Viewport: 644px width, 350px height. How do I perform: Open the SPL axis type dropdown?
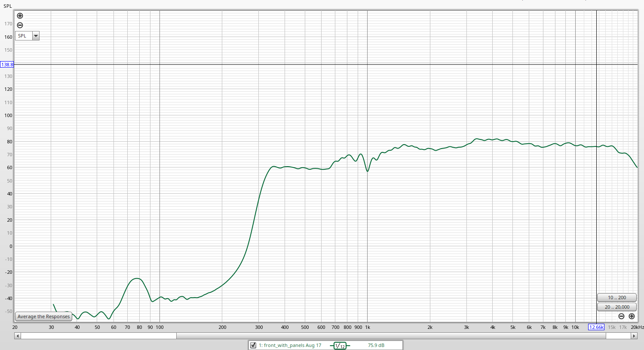[28, 36]
